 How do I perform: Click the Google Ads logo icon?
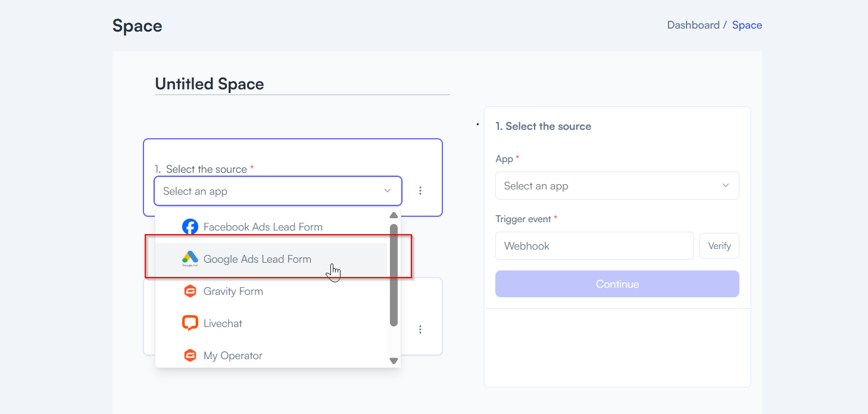190,259
